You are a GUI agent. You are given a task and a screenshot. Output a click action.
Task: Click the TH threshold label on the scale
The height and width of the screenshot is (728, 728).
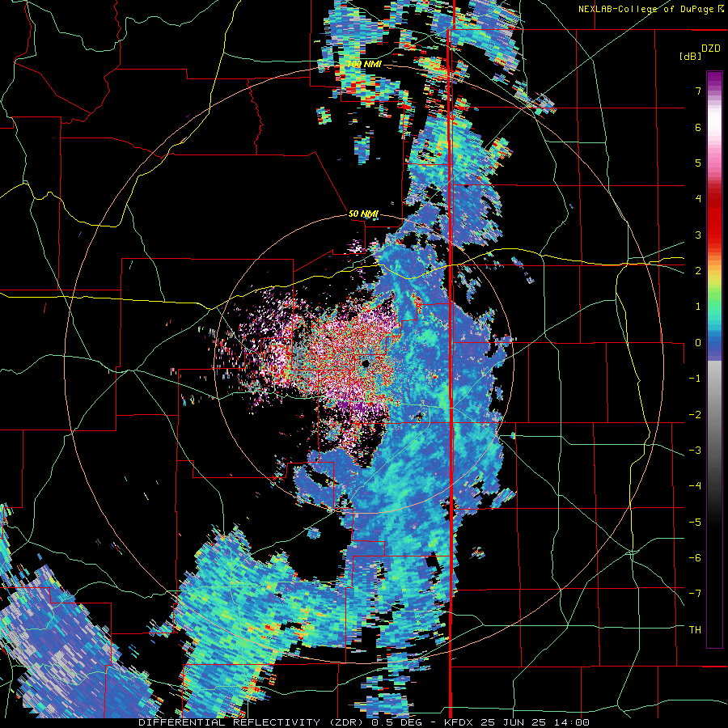695,630
